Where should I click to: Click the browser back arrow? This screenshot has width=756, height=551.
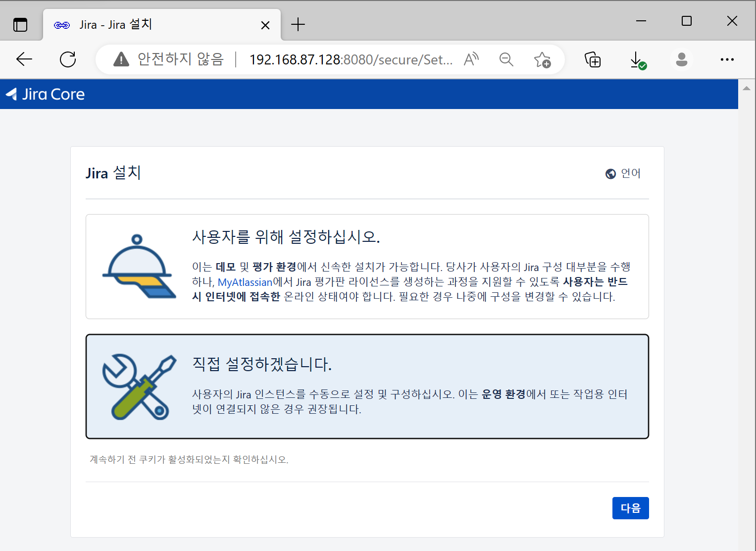24,59
